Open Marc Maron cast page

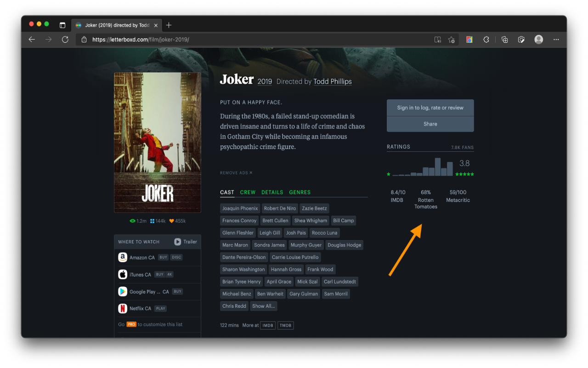(x=235, y=245)
